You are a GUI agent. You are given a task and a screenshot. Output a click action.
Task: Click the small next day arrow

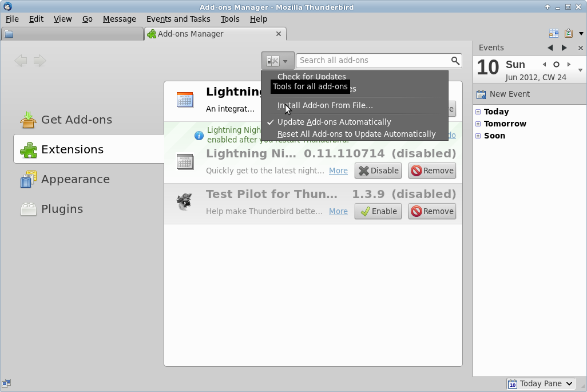click(569, 65)
